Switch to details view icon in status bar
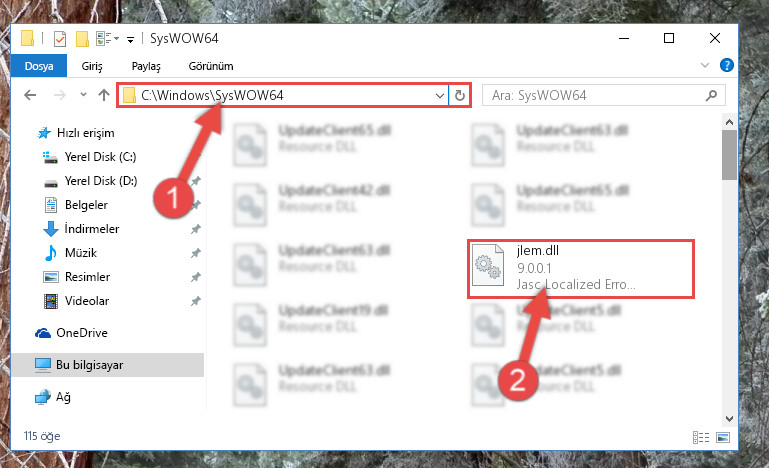 coord(701,437)
